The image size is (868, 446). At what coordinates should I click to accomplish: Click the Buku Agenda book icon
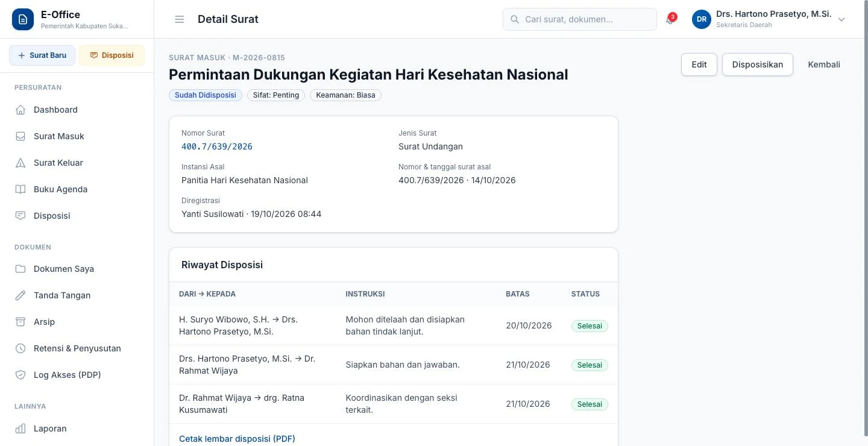tap(20, 189)
